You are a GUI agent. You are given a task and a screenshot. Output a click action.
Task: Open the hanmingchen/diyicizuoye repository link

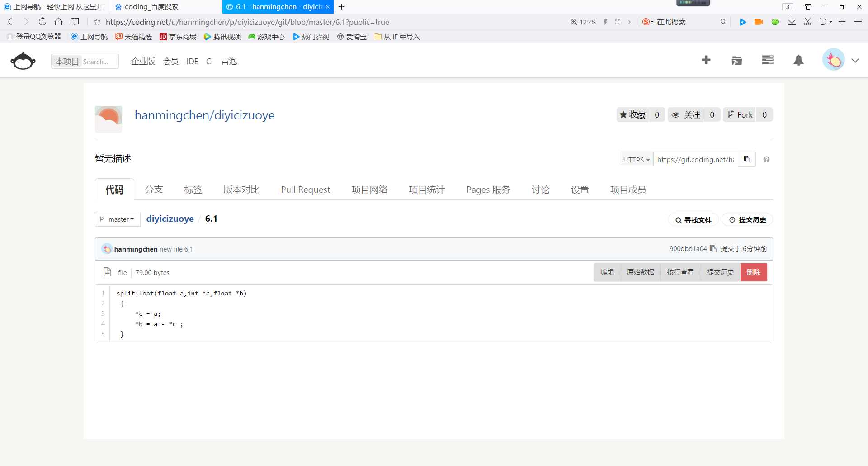[204, 115]
